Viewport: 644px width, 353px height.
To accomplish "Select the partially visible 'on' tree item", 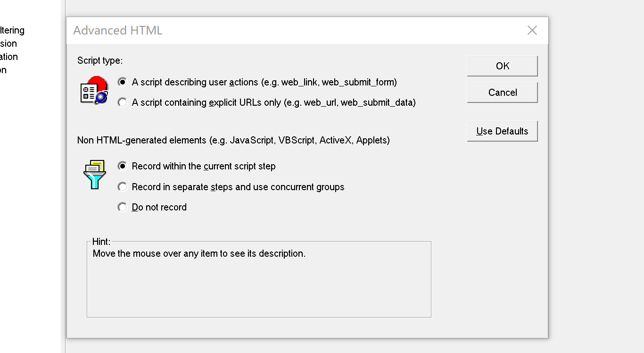I will pos(3,70).
